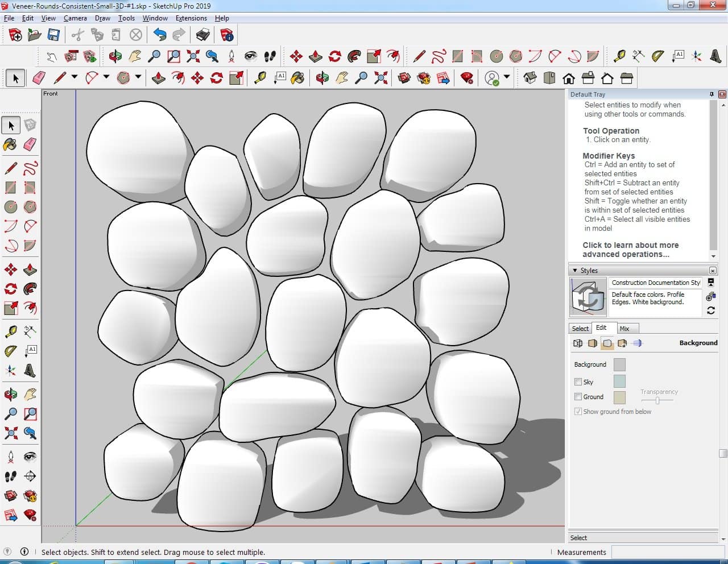
Task: Open the account sign-in dropdown arrow
Action: [x=507, y=77]
